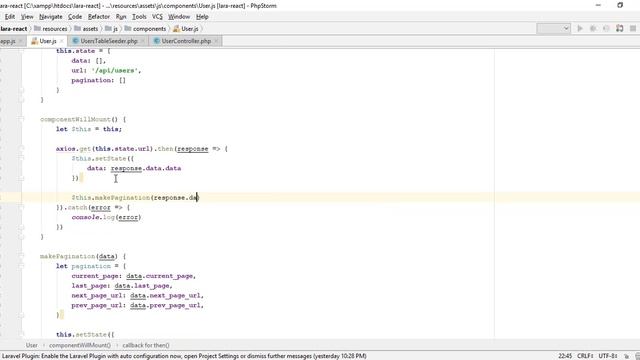Click the 'let $this = this;' line
Screen dimensions: 640x360
point(89,129)
